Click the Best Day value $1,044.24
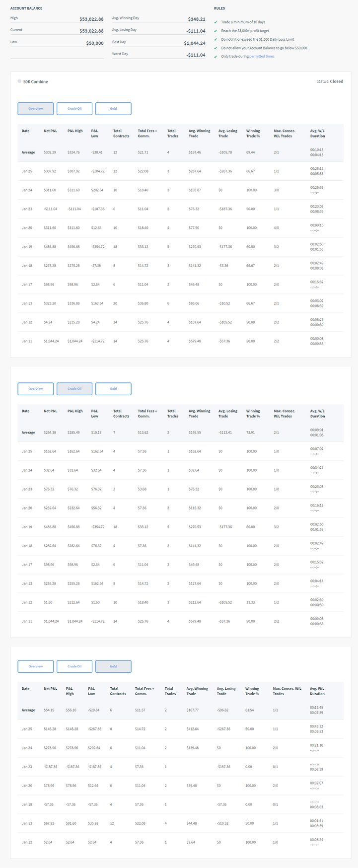 [x=194, y=43]
